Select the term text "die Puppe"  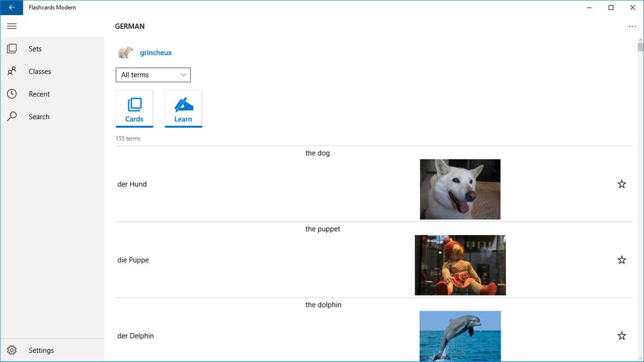tap(133, 260)
